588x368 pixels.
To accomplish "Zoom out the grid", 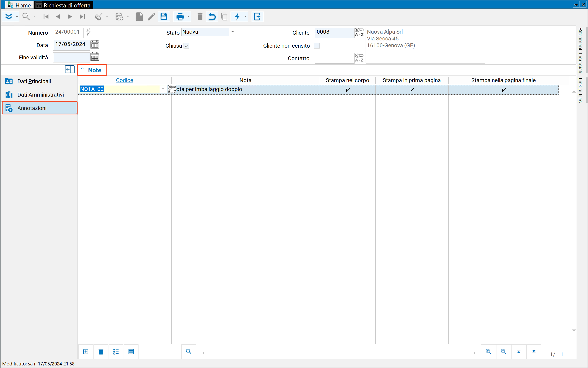I will coord(503,351).
